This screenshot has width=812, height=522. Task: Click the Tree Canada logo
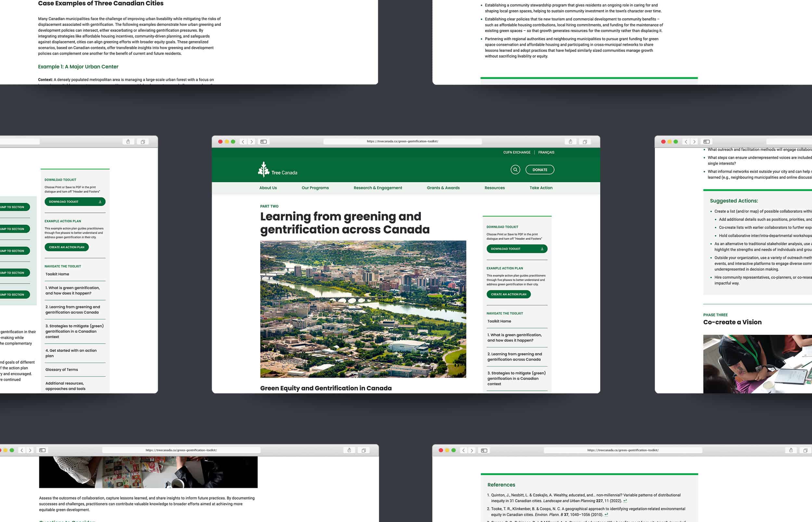(278, 170)
